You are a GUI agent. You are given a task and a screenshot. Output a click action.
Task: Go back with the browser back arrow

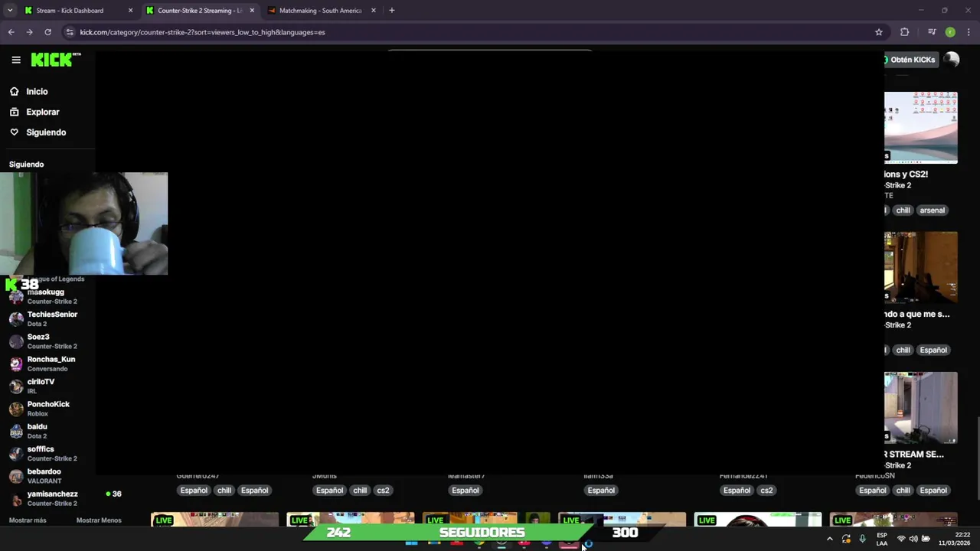[11, 32]
